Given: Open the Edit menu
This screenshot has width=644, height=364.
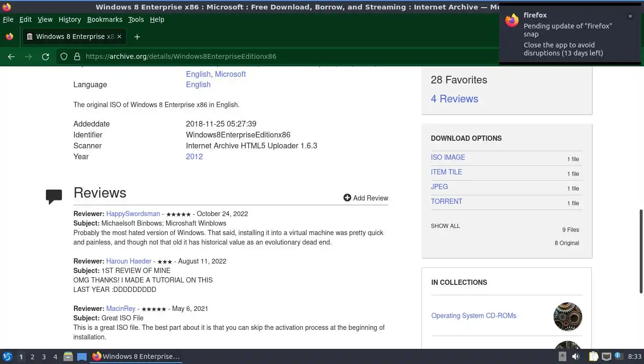Looking at the screenshot, I should [x=26, y=19].
